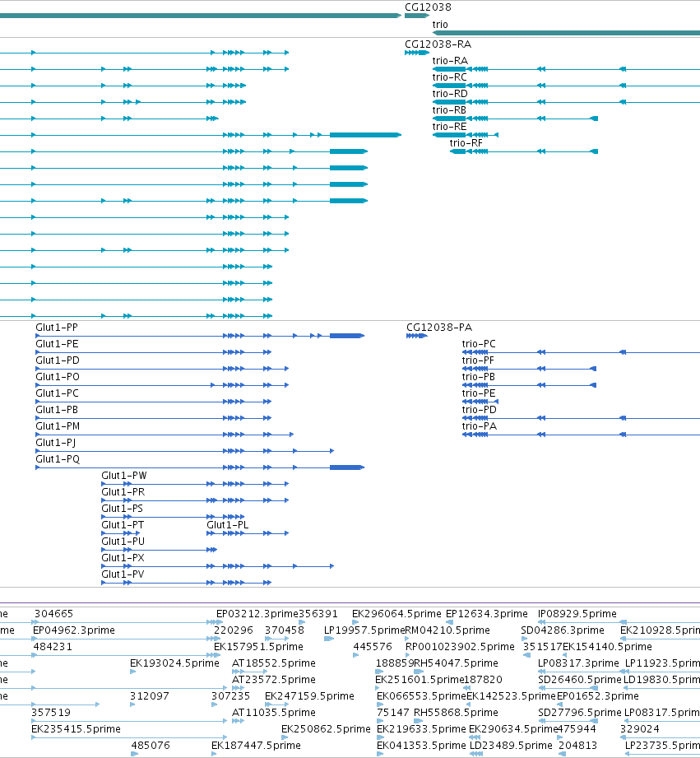Click the CG12038-PA protein label
Viewport: 700px width, 758px height.
coord(439,328)
